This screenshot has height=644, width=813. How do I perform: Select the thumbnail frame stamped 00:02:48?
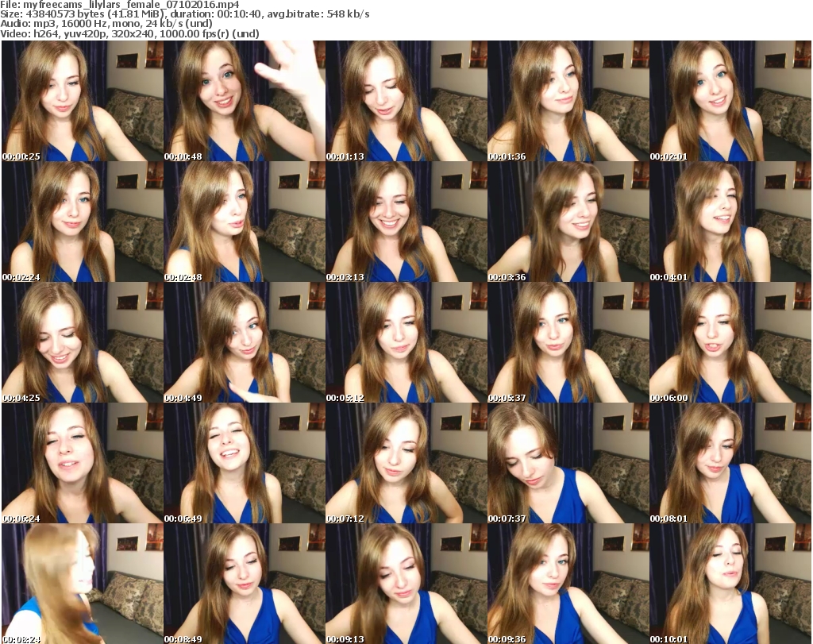click(x=245, y=222)
